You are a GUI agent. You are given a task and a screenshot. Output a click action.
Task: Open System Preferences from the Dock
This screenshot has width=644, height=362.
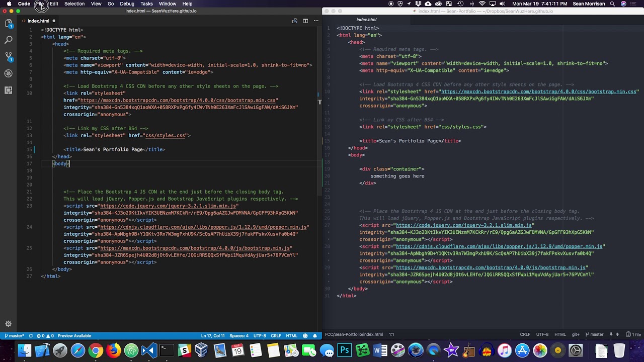(x=576, y=350)
